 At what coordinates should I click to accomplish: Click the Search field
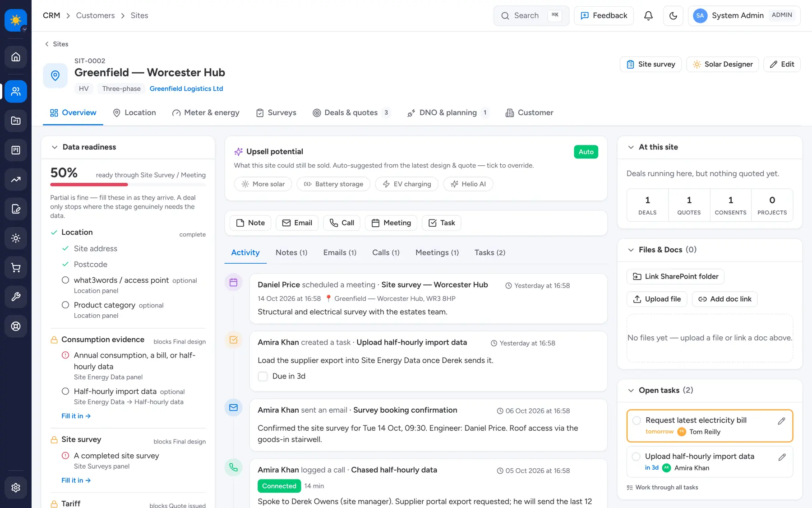click(x=531, y=16)
